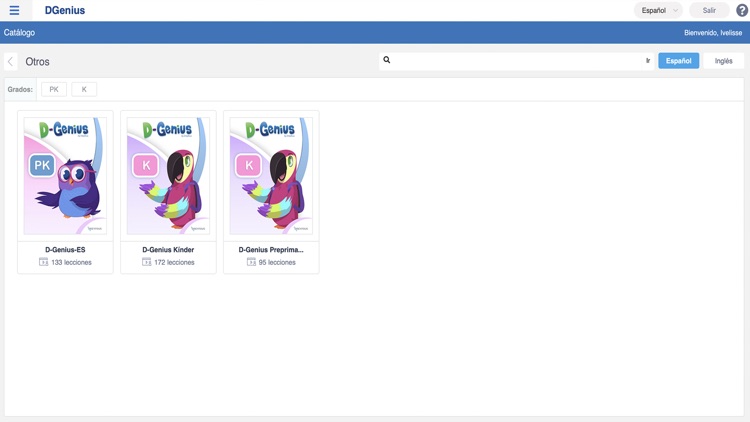This screenshot has height=422, width=750.
Task: Focus the catalog search field
Action: pyautogui.click(x=517, y=61)
